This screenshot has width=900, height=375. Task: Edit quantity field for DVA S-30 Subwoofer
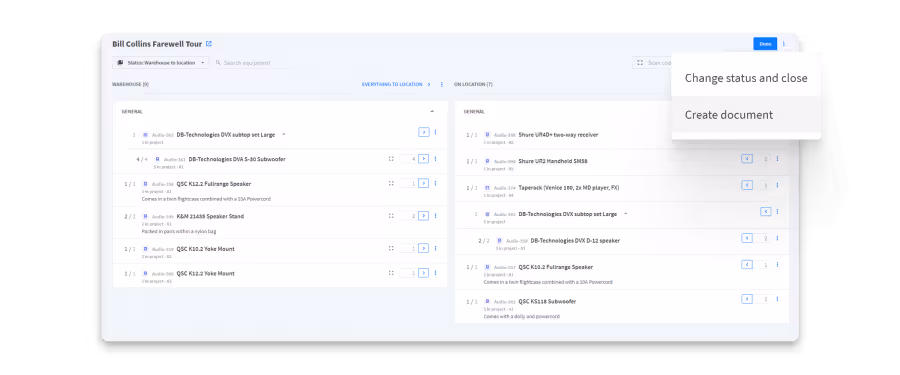[408, 158]
